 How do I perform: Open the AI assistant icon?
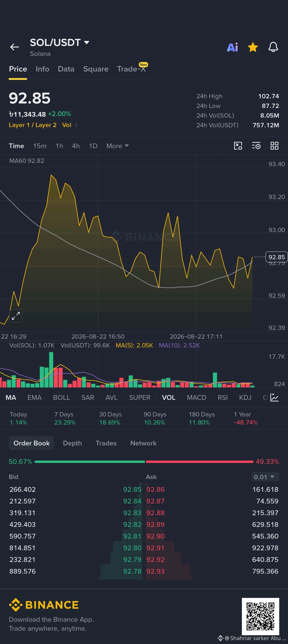[x=232, y=47]
